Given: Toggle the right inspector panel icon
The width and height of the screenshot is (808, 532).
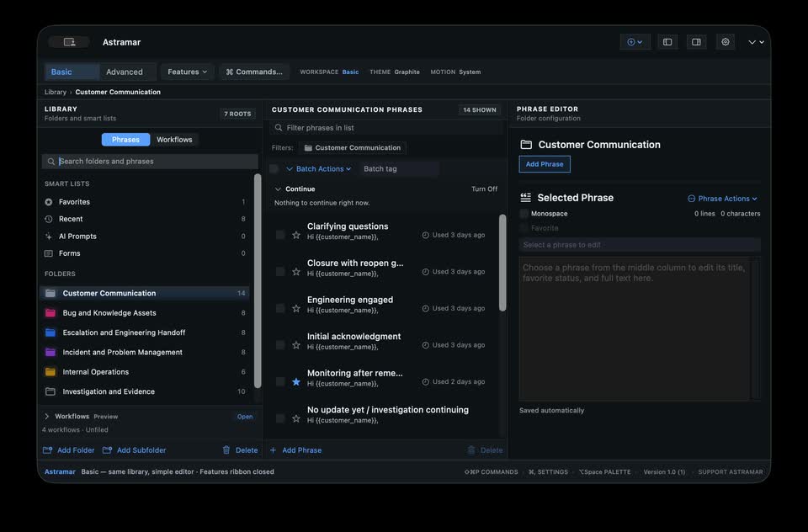Looking at the screenshot, I should pyautogui.click(x=696, y=42).
